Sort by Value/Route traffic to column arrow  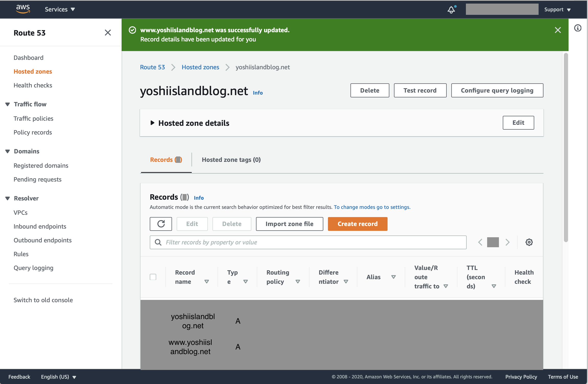click(x=446, y=286)
